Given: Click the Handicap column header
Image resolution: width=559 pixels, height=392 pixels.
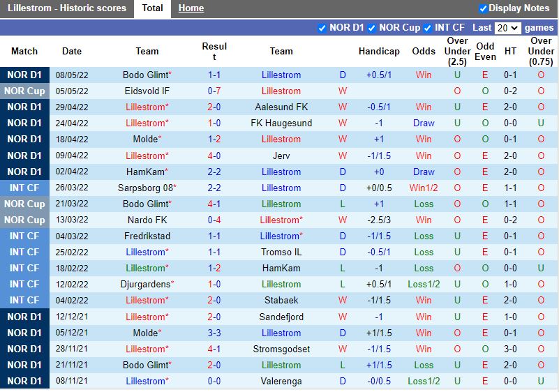Looking at the screenshot, I should point(379,52).
